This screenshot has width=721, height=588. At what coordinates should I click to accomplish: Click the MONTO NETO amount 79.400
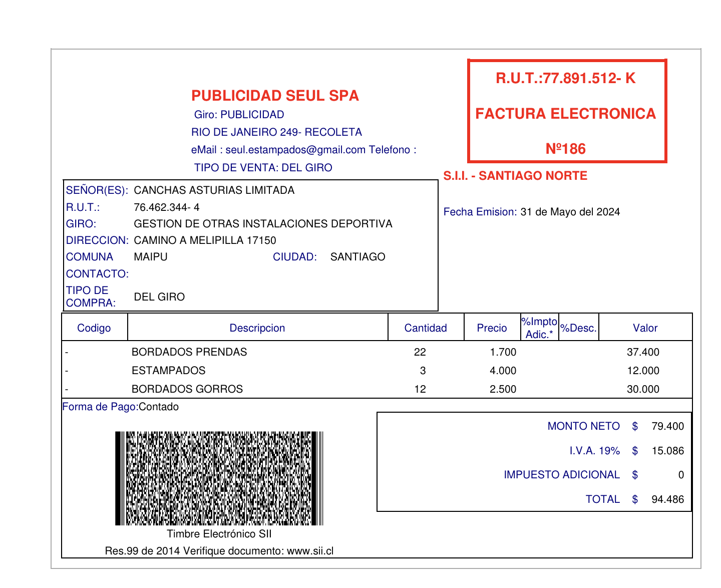(x=667, y=426)
